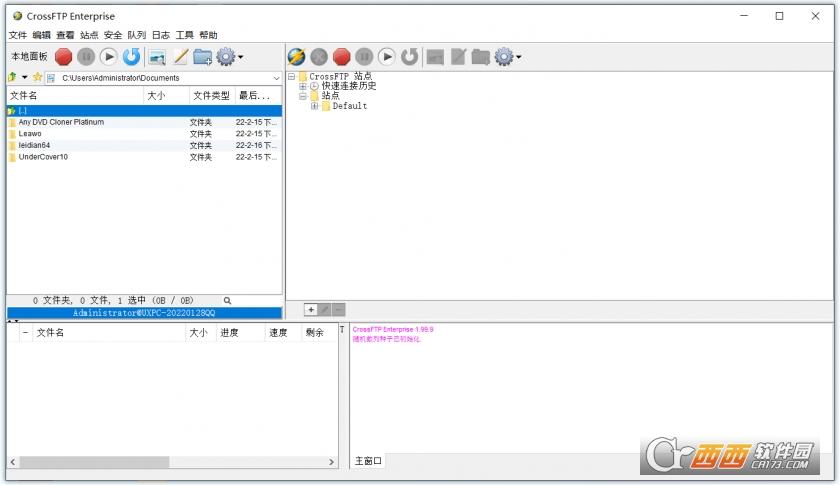Screen dimensions: 840x485
Task: Click the image preview icon in local toolbar
Action: click(x=157, y=57)
